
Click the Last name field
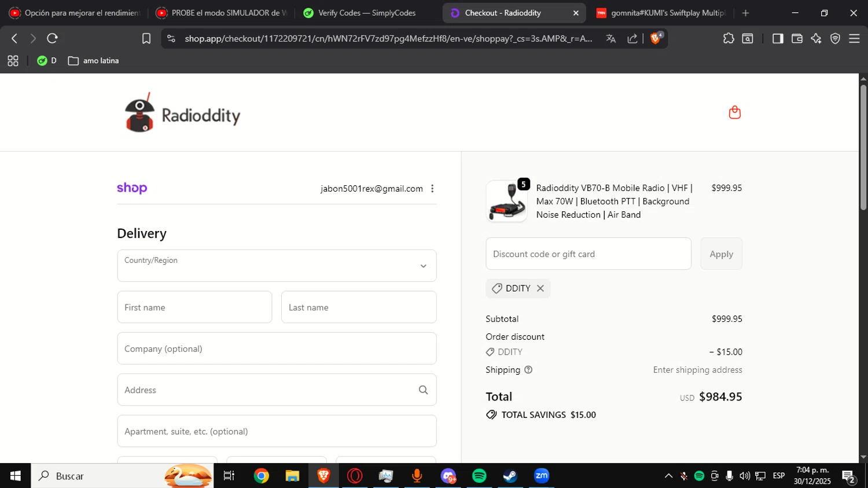click(359, 307)
